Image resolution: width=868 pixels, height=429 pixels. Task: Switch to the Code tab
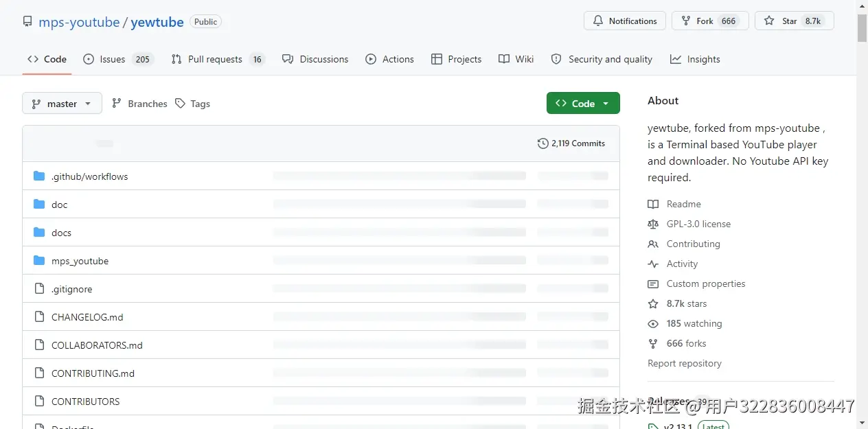(47, 59)
